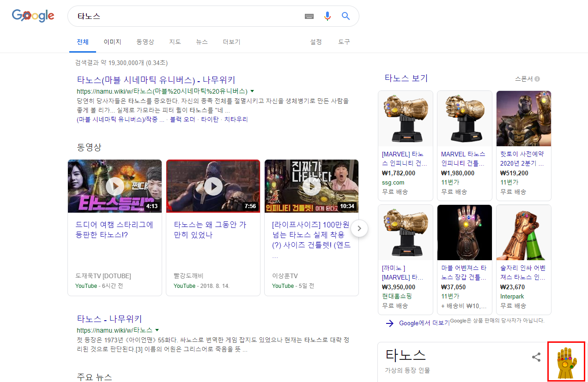
Task: Switch to the 뉴스 tab
Action: click(x=202, y=42)
